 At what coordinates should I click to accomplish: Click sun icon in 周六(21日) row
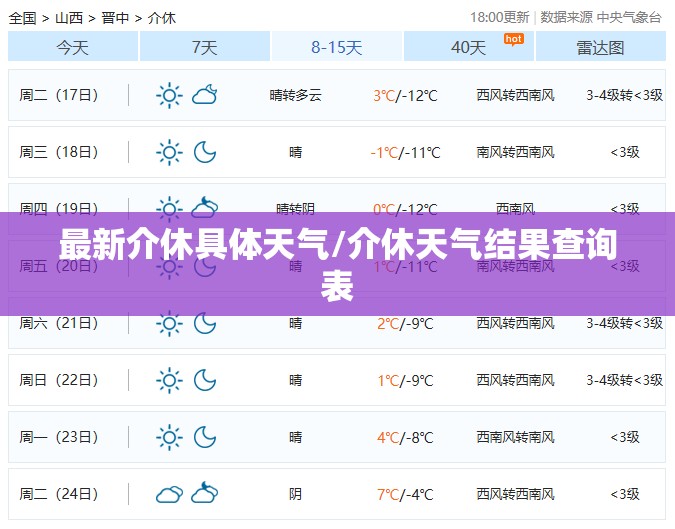point(169,324)
